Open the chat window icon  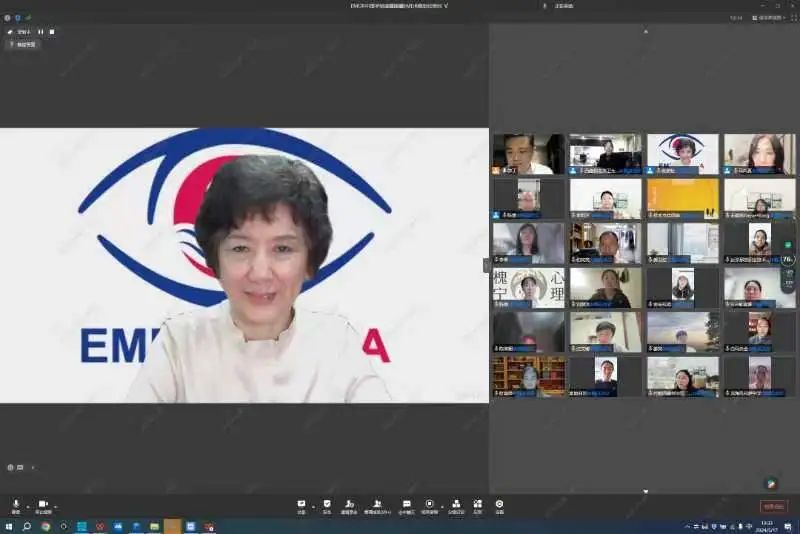(406, 506)
